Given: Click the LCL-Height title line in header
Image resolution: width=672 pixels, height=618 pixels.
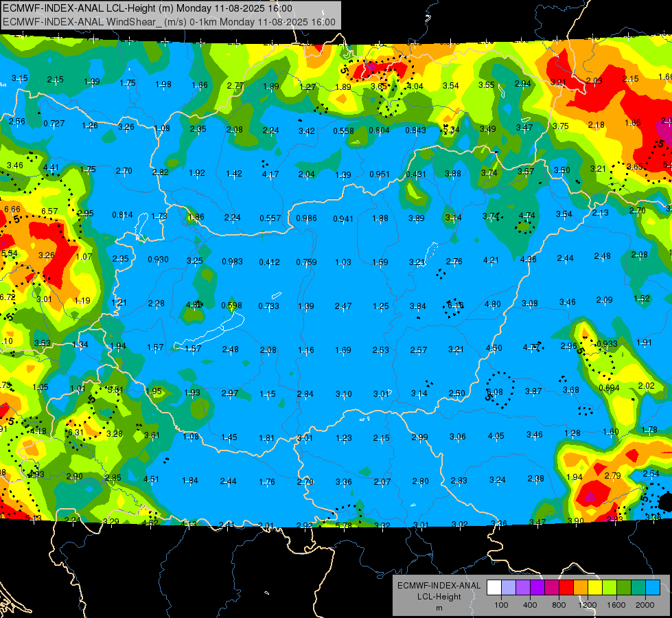Looking at the screenshot, I should (148, 8).
